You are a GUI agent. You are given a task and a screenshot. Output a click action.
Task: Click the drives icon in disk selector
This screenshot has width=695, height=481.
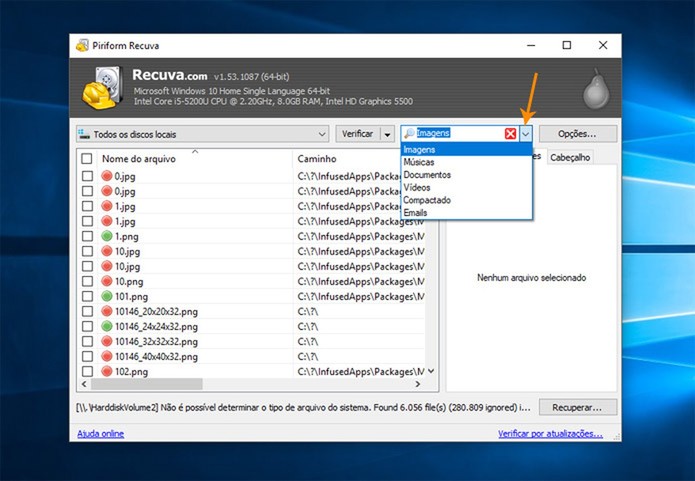click(x=84, y=134)
